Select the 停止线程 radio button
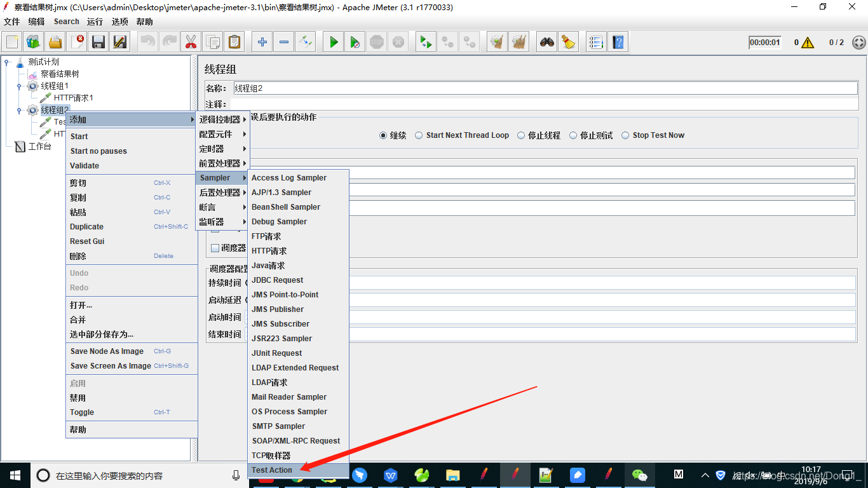 pyautogui.click(x=521, y=135)
